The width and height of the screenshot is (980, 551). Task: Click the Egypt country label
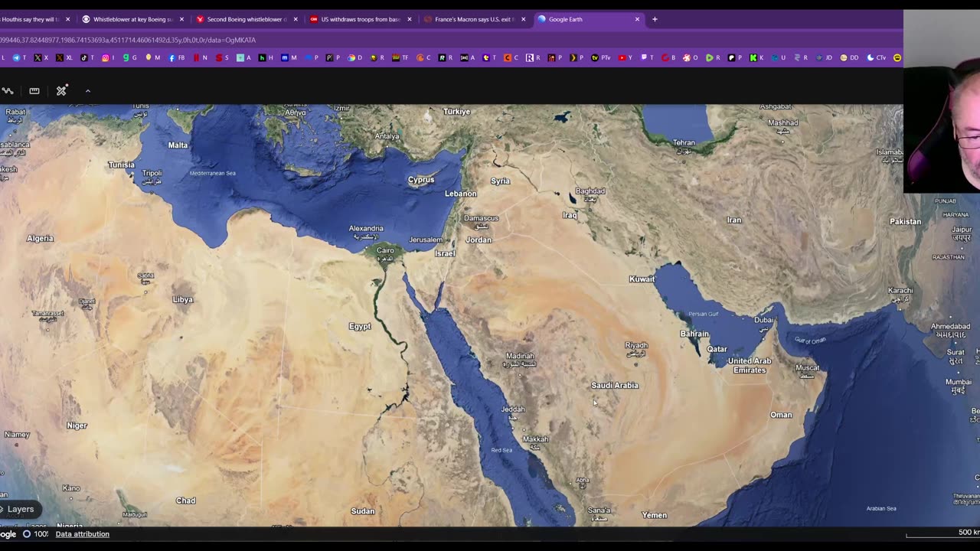[360, 327]
